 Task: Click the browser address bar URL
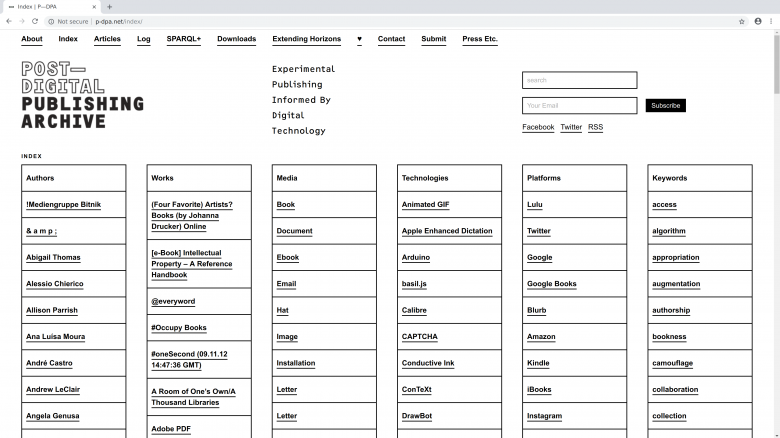[x=120, y=20]
